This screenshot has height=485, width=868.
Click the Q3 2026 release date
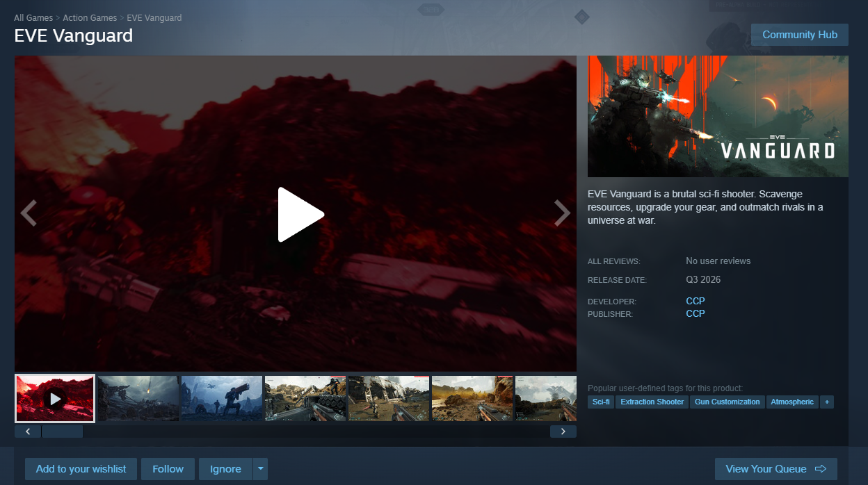point(703,280)
